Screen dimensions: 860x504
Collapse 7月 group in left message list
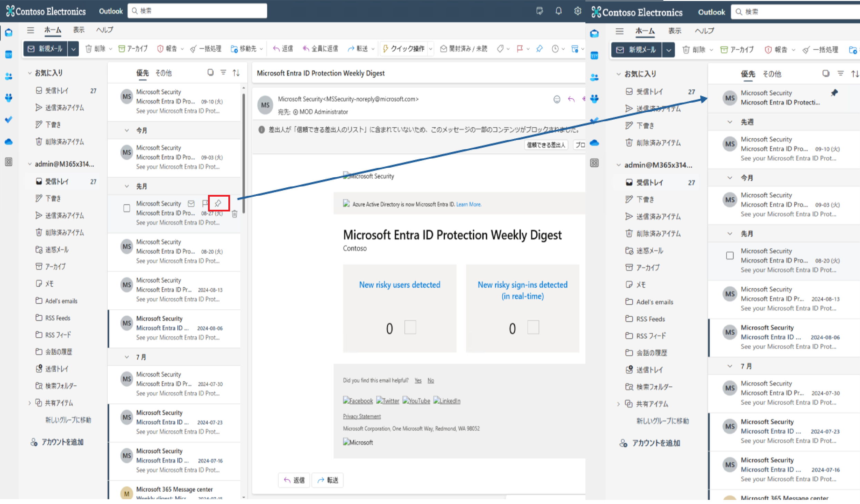click(127, 357)
